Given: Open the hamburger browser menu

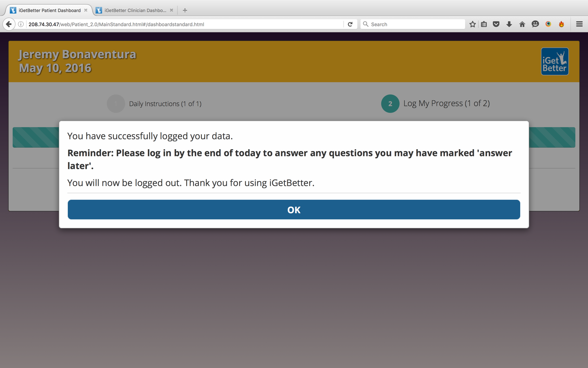Looking at the screenshot, I should (x=579, y=24).
